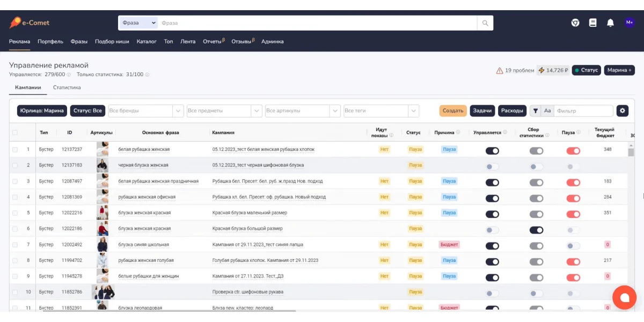Click the 19 problems warning icon
Viewport: 644px width, 322px height.
(x=500, y=70)
